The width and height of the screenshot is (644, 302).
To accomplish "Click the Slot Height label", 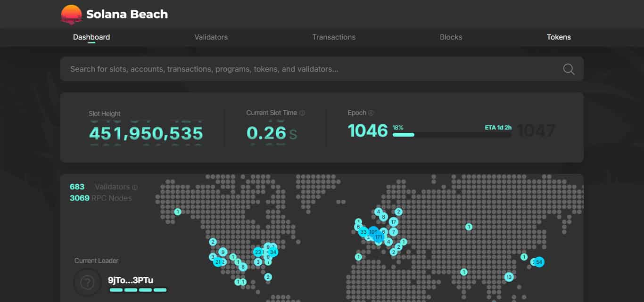I will coord(105,114).
